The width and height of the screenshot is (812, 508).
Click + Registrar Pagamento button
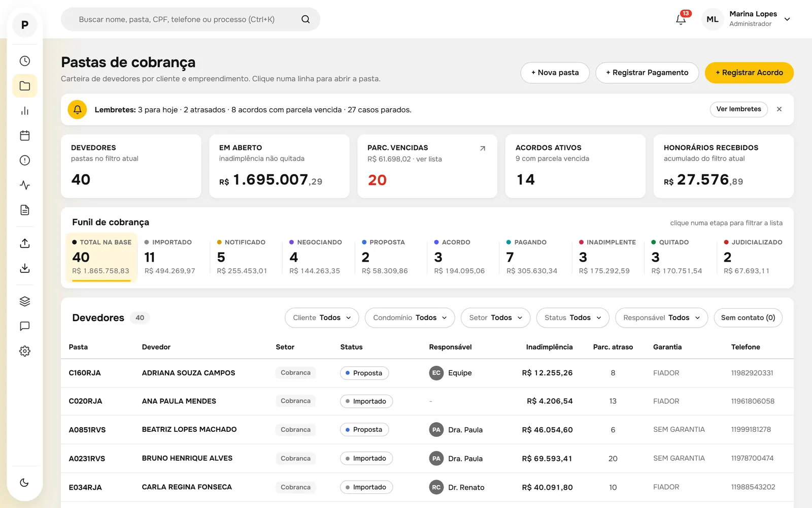tap(647, 73)
